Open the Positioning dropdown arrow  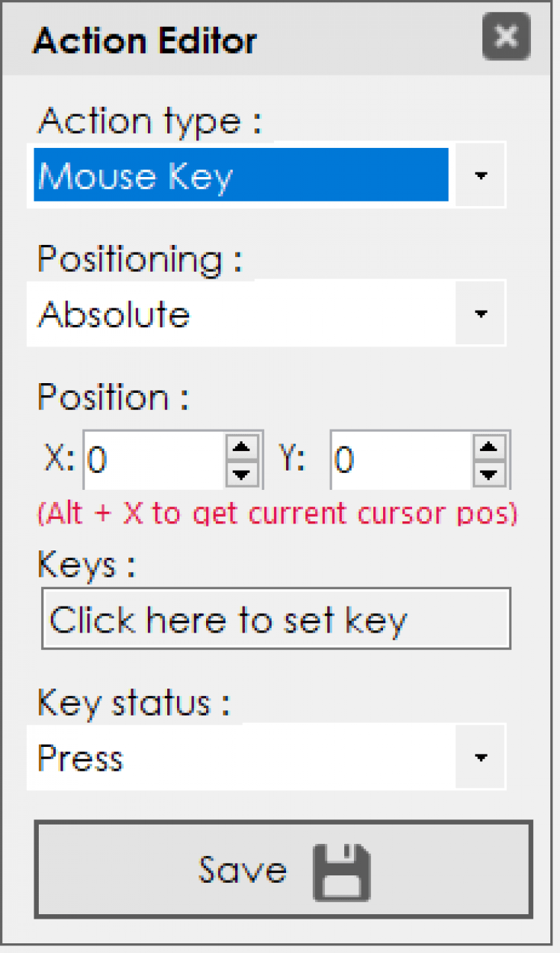coord(481,314)
